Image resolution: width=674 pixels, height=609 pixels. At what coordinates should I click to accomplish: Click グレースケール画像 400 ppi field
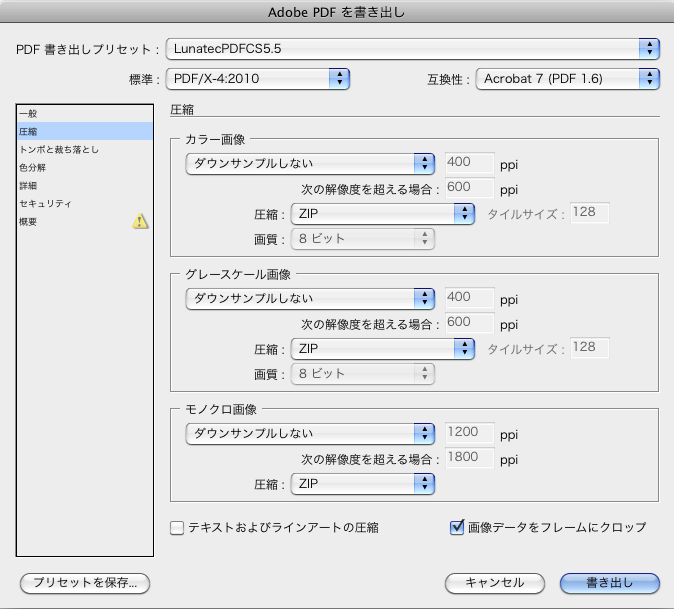pos(469,297)
